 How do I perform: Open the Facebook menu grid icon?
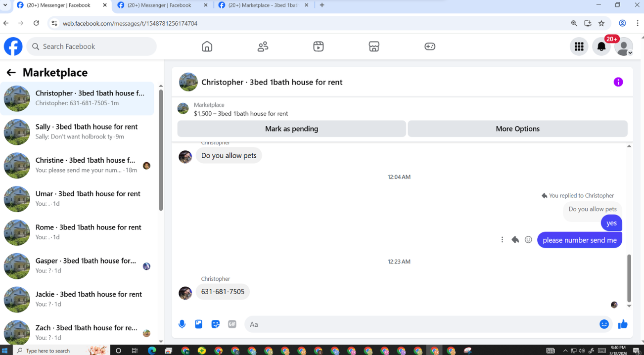(579, 46)
